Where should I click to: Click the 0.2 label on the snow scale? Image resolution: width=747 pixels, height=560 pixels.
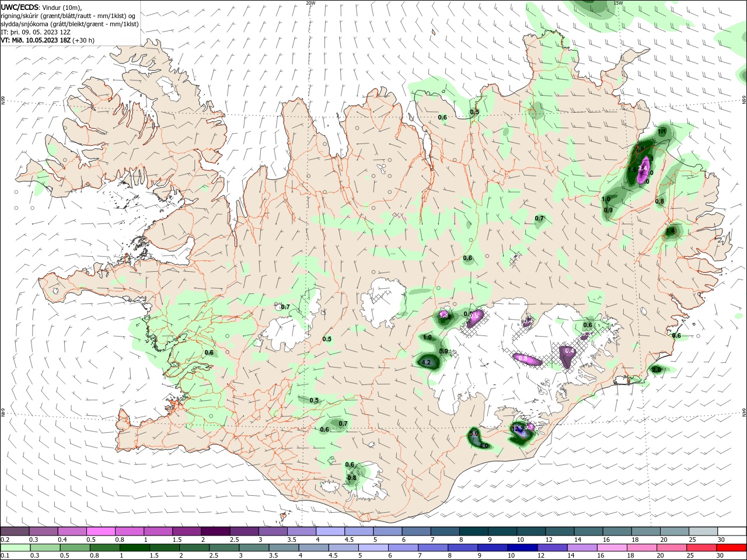coord(4,540)
